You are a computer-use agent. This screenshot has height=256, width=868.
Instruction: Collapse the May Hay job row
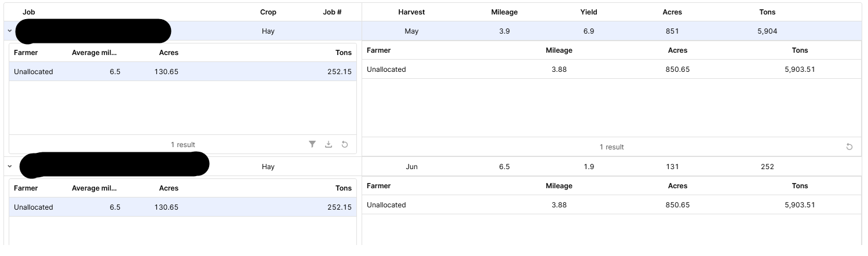10,31
